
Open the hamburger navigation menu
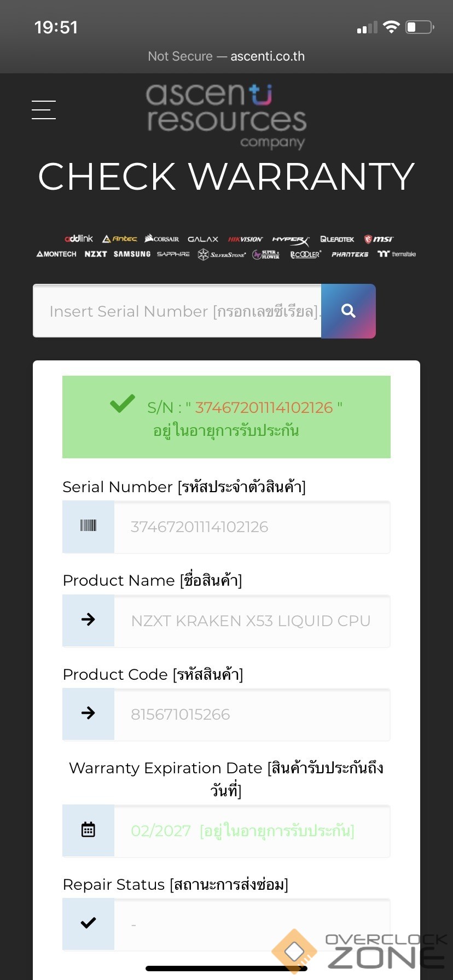coord(44,110)
